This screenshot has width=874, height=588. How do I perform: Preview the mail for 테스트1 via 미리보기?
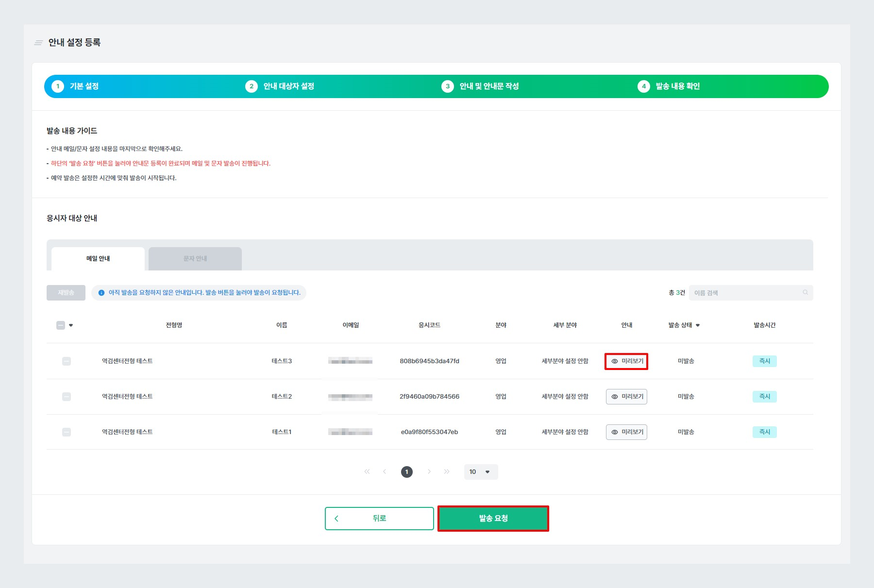click(x=626, y=432)
